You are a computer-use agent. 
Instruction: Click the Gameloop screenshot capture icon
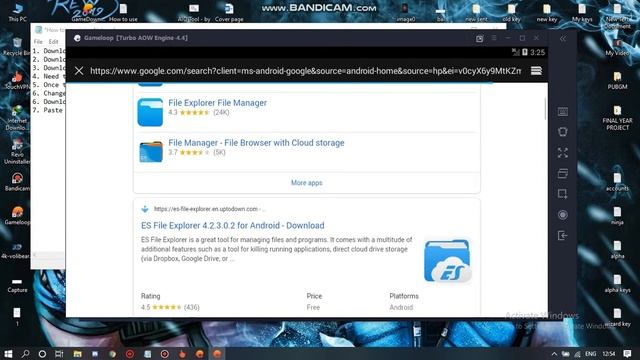click(x=562, y=194)
